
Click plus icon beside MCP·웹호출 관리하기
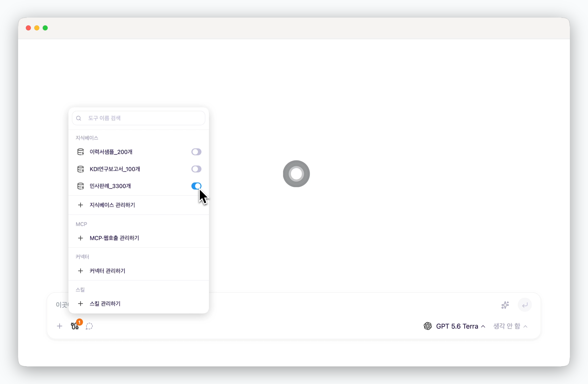80,238
